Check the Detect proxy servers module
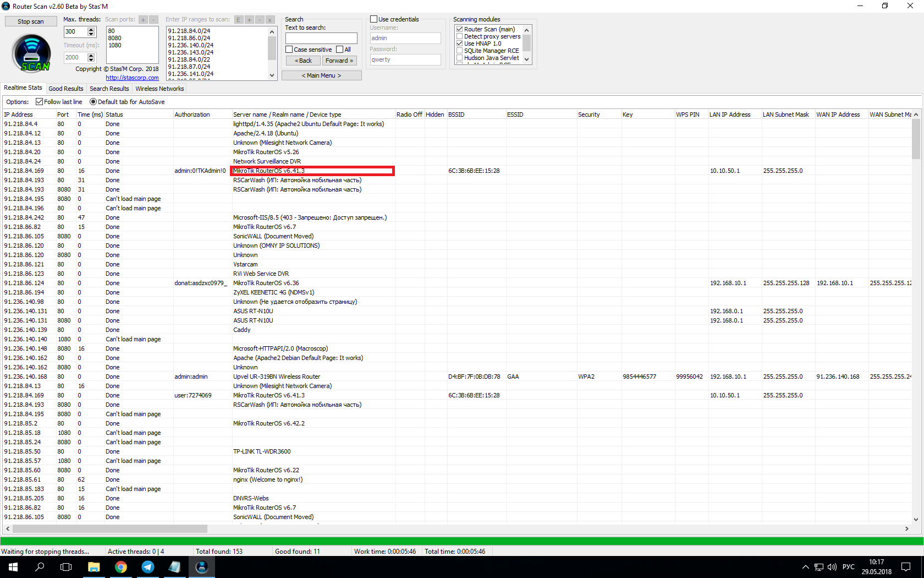Screen dimensions: 924x578 click(460, 36)
